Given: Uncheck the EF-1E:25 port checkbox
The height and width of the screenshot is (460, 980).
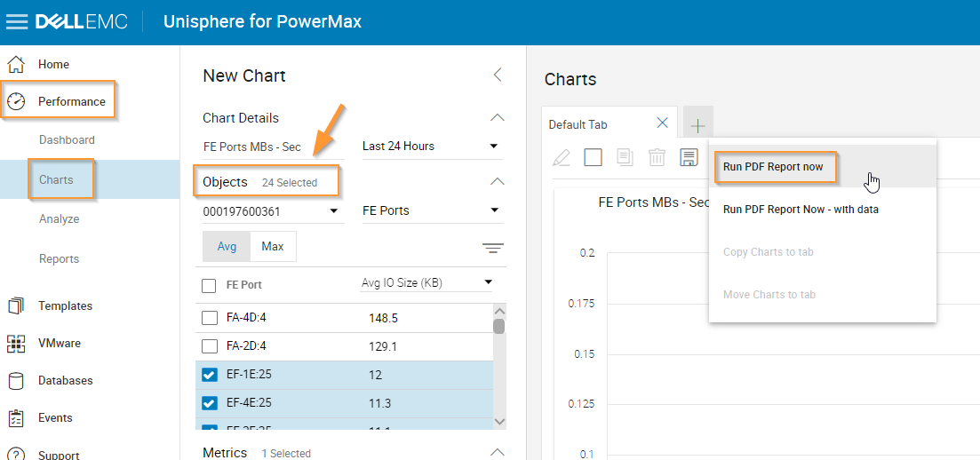Looking at the screenshot, I should (210, 375).
